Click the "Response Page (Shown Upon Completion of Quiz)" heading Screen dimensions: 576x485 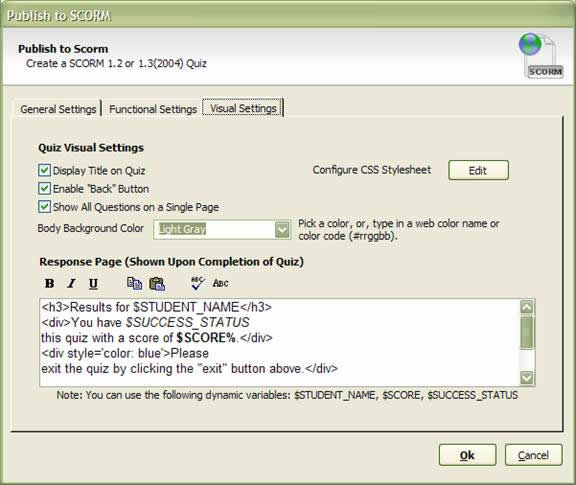tap(172, 262)
